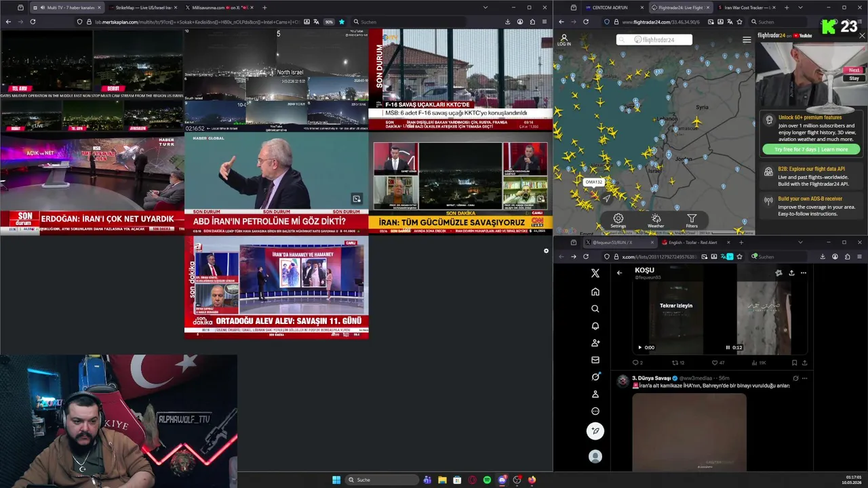Viewport: 868px width, 488px height.
Task: Open Flightradar24 Filters
Action: click(692, 221)
